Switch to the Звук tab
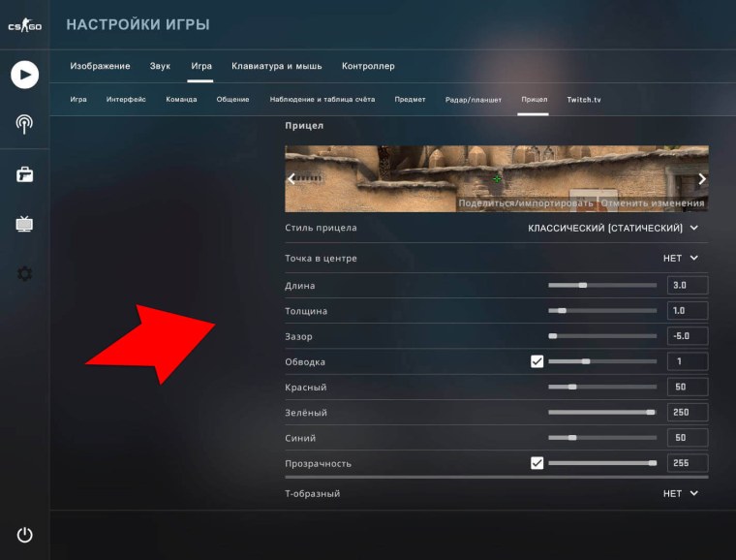Screen dimensions: 736x560 160,66
